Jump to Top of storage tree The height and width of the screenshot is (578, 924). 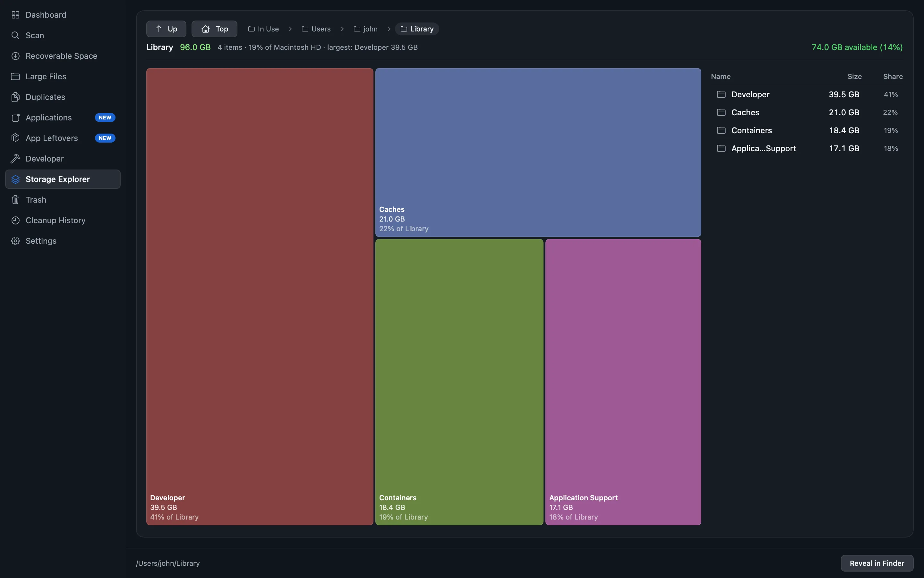pos(214,29)
